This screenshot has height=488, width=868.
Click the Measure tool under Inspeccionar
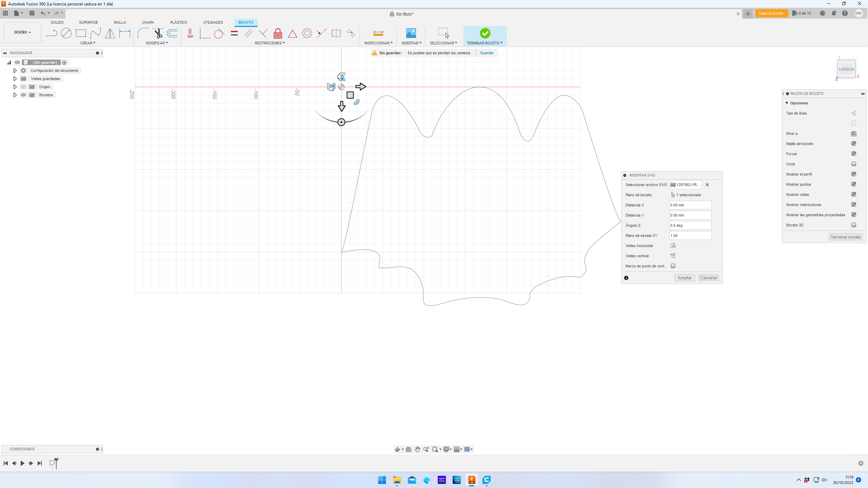(378, 33)
